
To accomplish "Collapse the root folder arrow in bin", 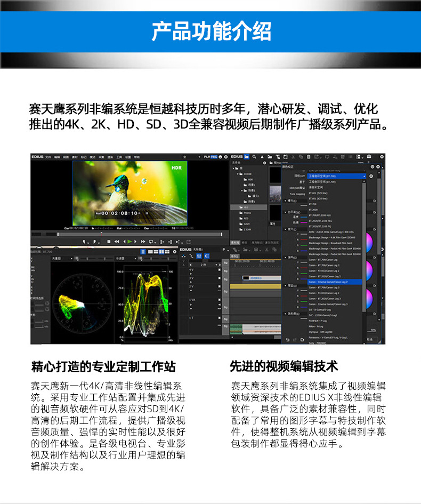I will (233, 168).
